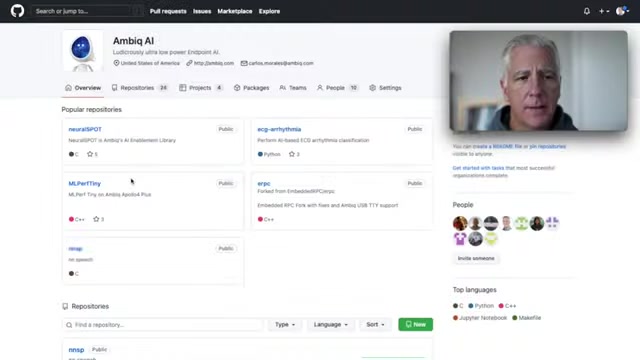Click MLPerfTiny star count
640x360 pixels.
coord(98,219)
